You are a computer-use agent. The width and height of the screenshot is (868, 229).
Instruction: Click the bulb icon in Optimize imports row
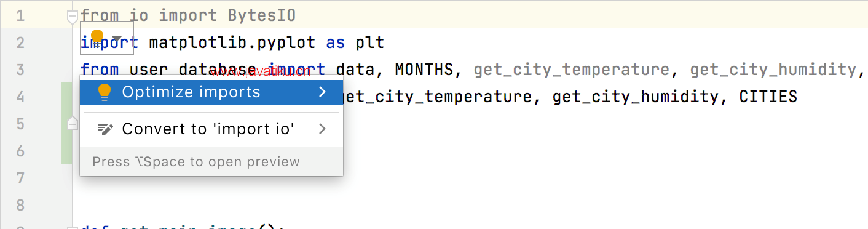(105, 92)
